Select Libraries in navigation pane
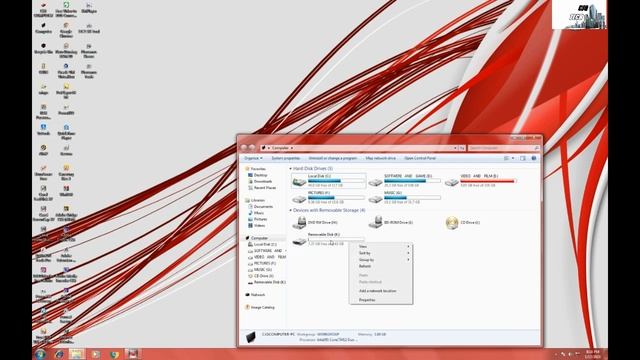 pyautogui.click(x=258, y=200)
